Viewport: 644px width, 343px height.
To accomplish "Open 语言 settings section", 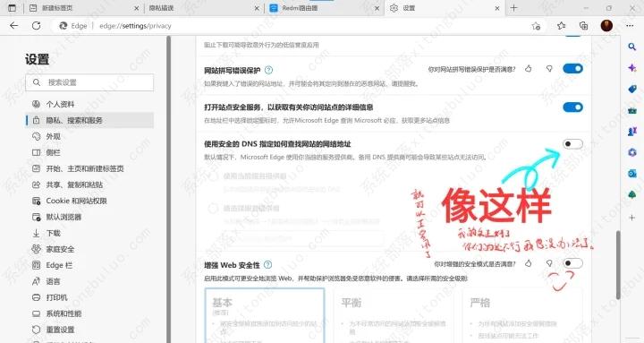I will coord(89,281).
